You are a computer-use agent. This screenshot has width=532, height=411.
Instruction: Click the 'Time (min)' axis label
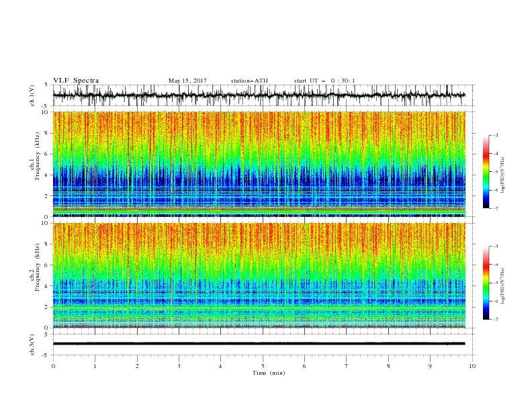tap(269, 373)
